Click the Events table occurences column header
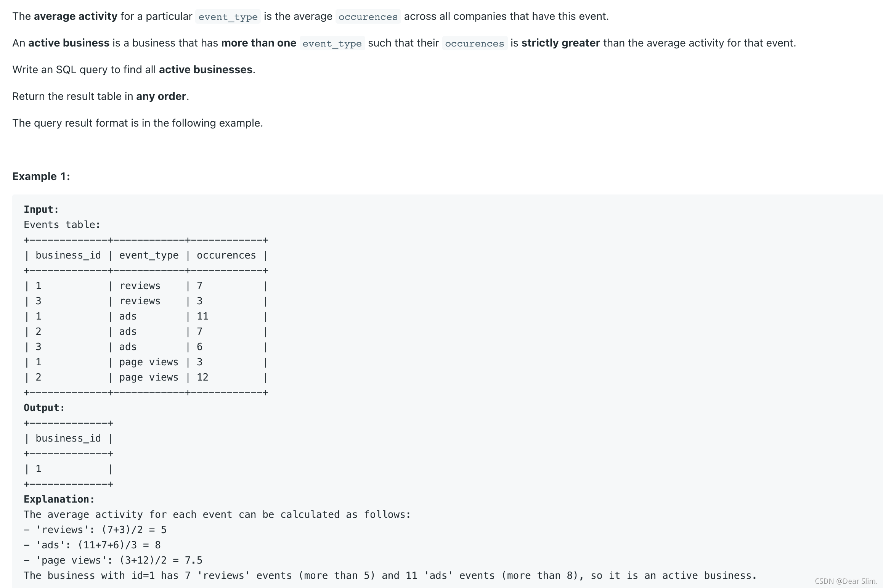The image size is (883, 588). coord(226,255)
